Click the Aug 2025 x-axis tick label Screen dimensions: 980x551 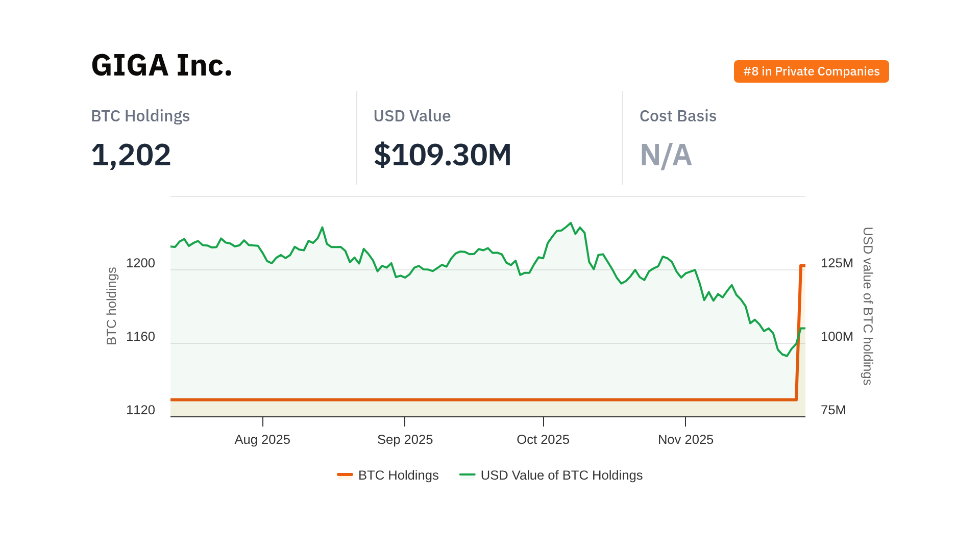262,439
